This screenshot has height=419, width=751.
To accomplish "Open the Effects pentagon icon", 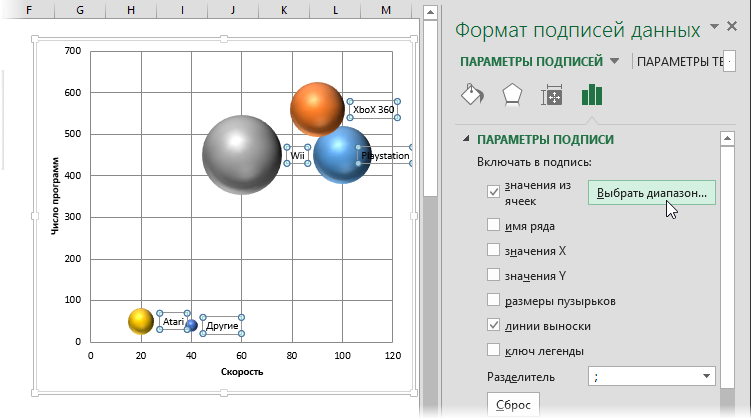I will coord(512,95).
